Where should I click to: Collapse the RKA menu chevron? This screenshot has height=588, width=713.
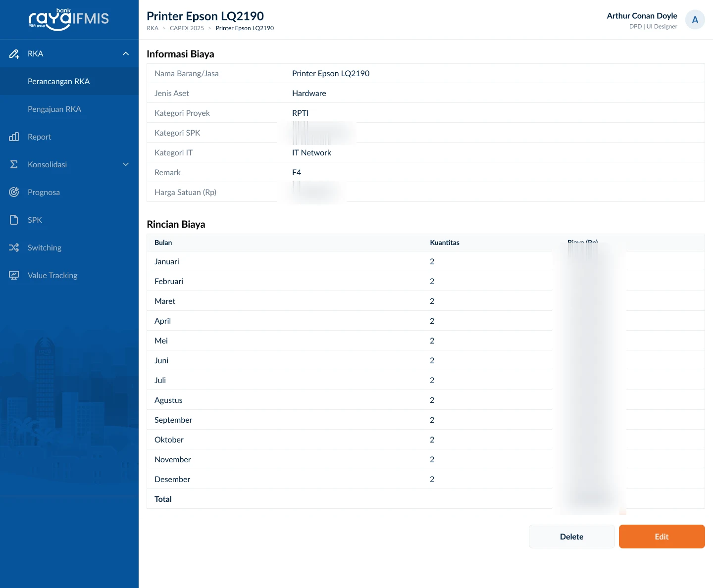coord(126,53)
